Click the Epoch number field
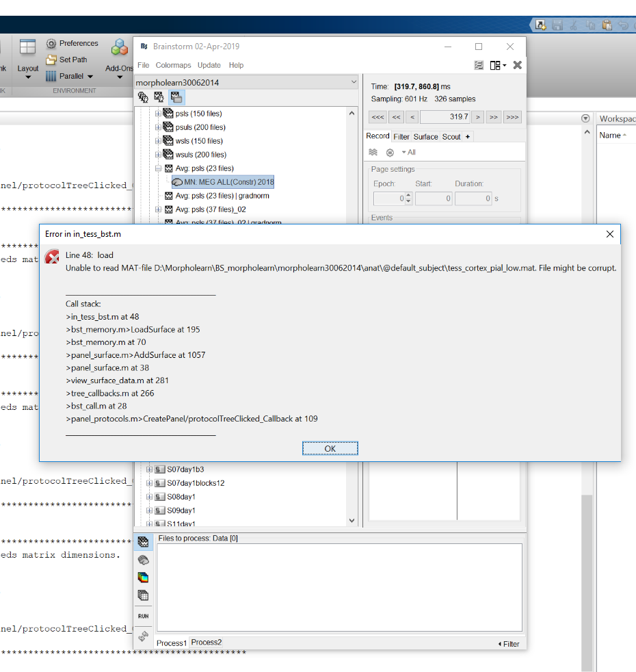 [x=389, y=198]
